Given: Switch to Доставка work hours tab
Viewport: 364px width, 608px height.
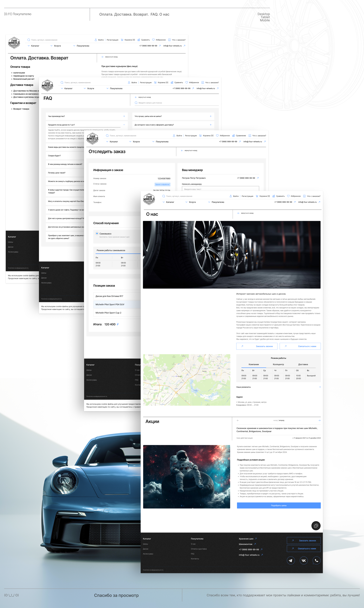Looking at the screenshot, I should 303,364.
